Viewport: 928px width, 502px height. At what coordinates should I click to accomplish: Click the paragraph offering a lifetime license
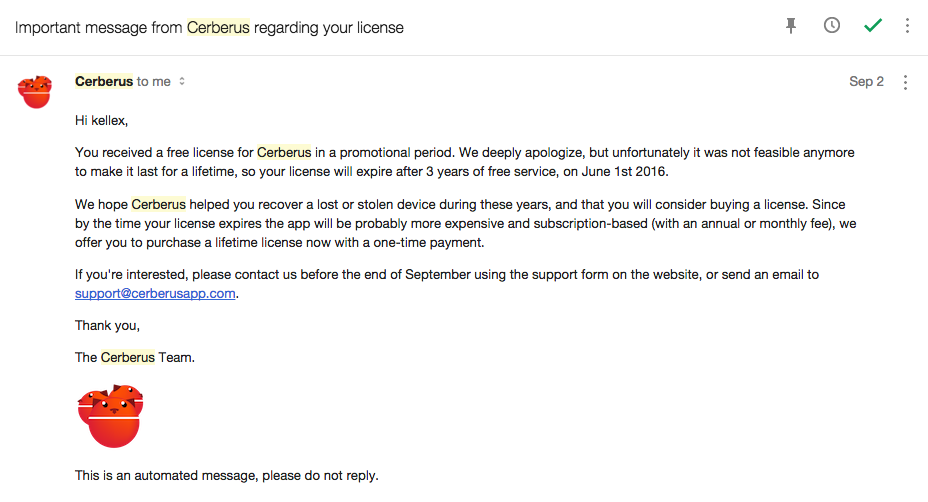[x=465, y=222]
